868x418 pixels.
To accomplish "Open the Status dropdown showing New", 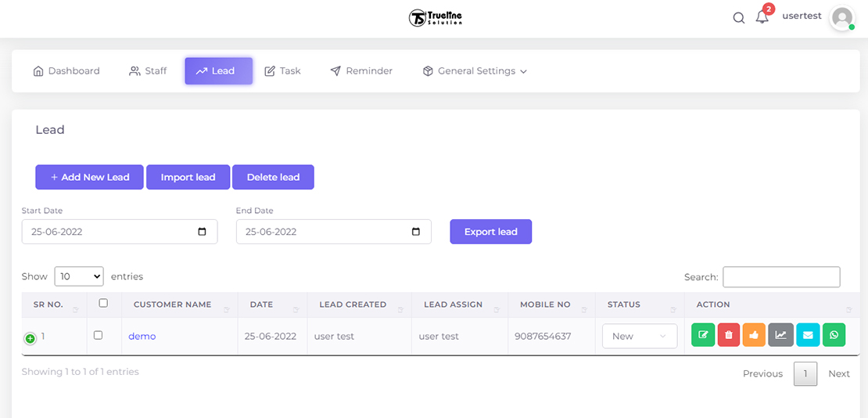I will pos(639,336).
